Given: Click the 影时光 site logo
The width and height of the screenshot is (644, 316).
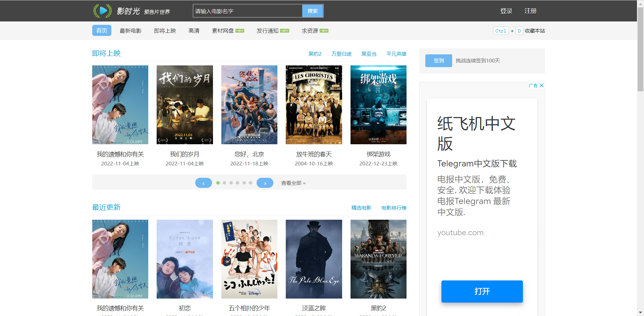Looking at the screenshot, I should tap(131, 11).
